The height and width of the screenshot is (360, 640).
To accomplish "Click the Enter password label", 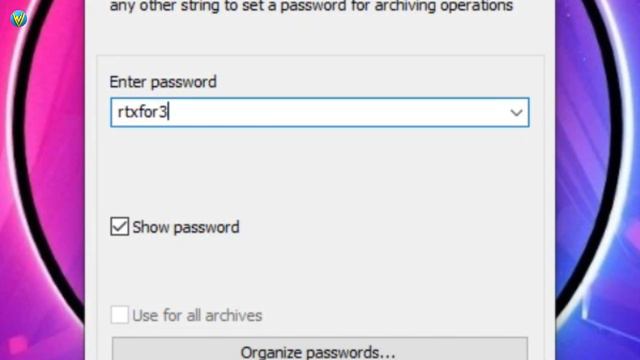I will (163, 82).
